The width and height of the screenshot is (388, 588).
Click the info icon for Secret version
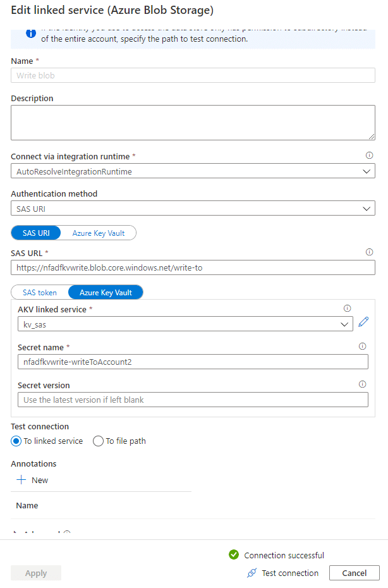[x=362, y=384]
